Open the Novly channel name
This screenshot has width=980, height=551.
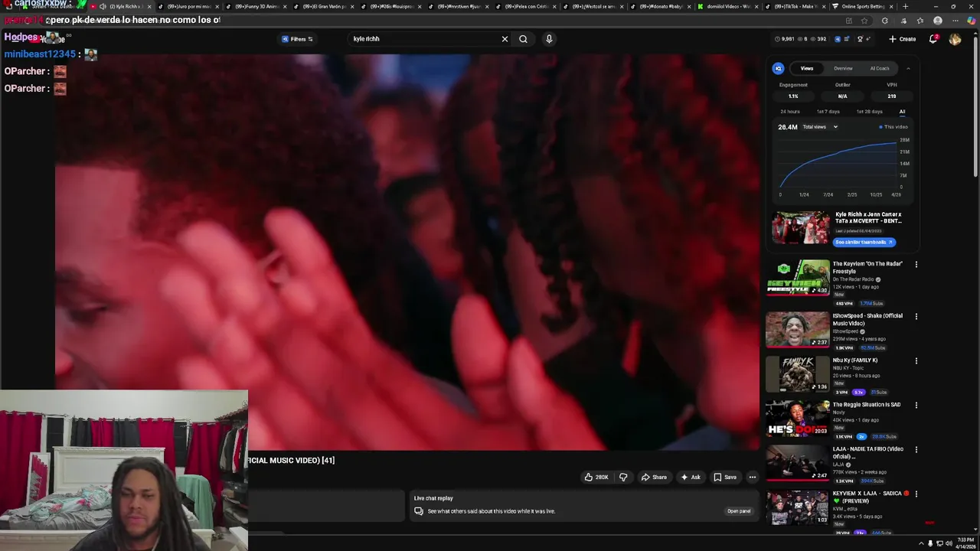coord(839,412)
